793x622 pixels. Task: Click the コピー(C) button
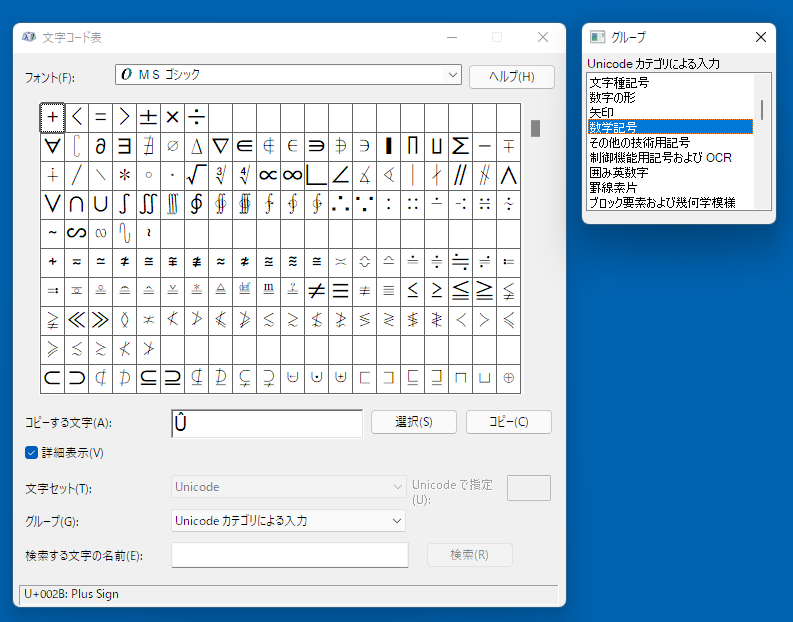(x=509, y=422)
